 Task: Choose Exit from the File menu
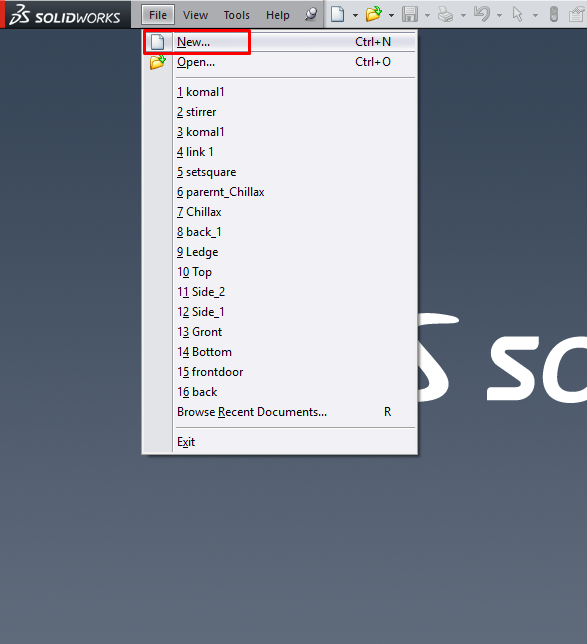pyautogui.click(x=280, y=442)
